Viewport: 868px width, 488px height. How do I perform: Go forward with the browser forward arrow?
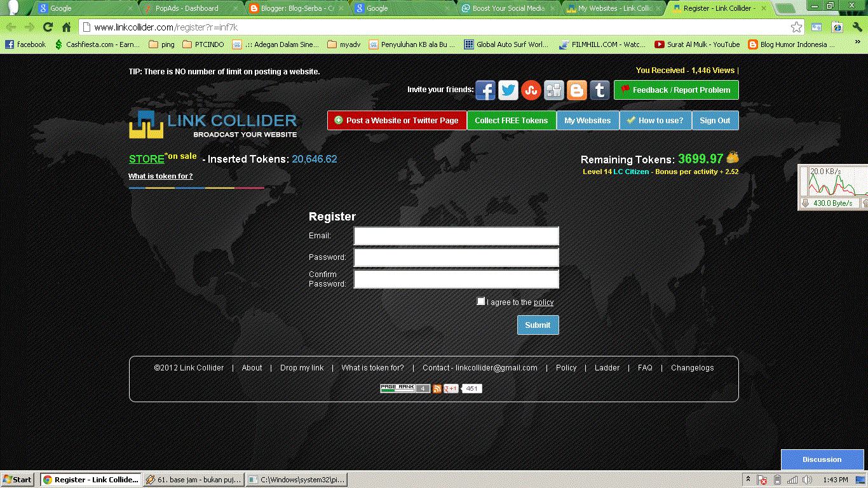click(x=29, y=27)
